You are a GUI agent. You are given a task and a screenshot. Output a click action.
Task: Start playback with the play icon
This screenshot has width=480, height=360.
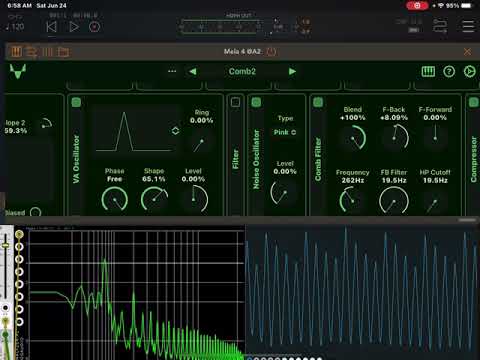(x=74, y=27)
